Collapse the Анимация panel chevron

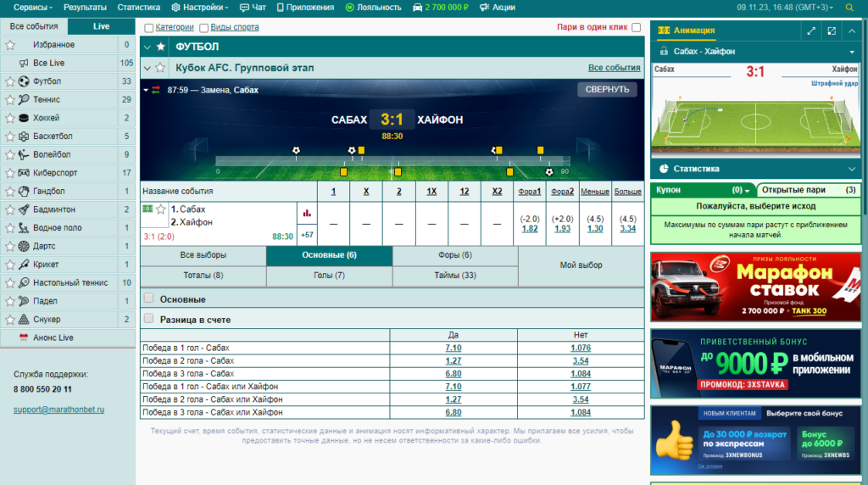click(x=851, y=31)
